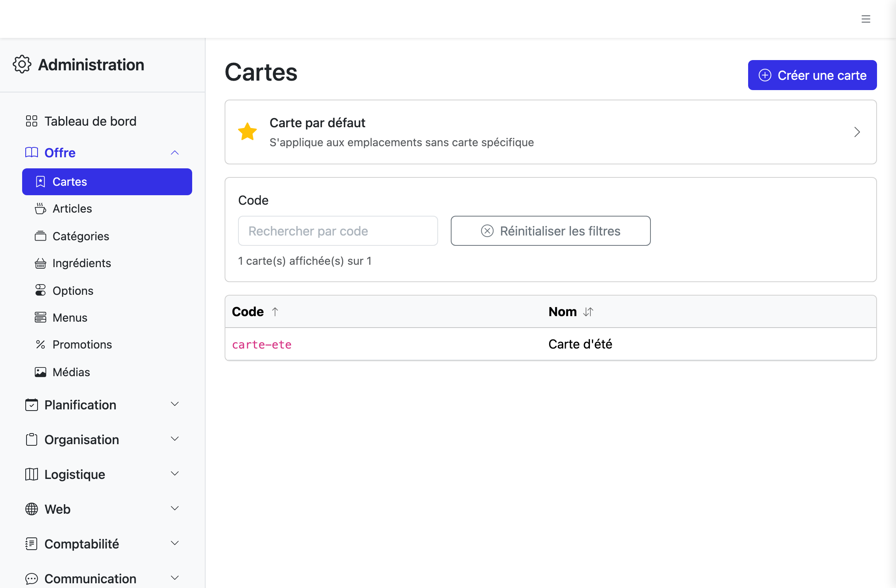This screenshot has height=588, width=896.
Task: Click the Ingrédients basket icon
Action: coord(40,263)
